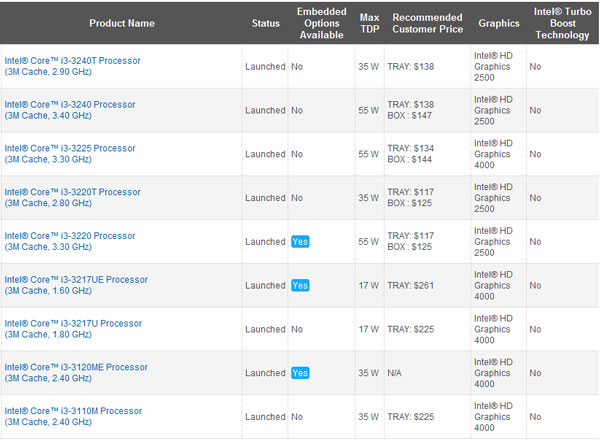
Task: Click the Graphics column header
Action: (x=499, y=22)
